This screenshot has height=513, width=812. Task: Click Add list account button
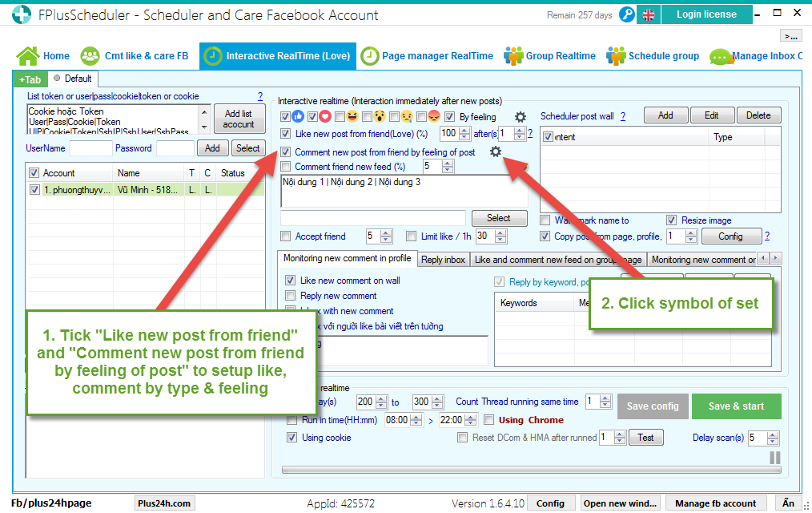tap(239, 119)
